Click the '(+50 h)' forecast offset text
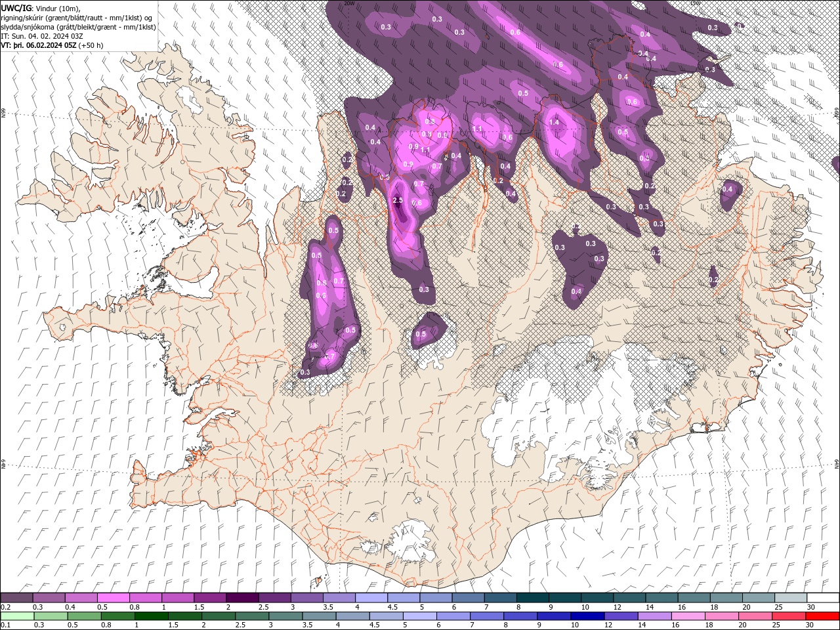 tap(91, 45)
